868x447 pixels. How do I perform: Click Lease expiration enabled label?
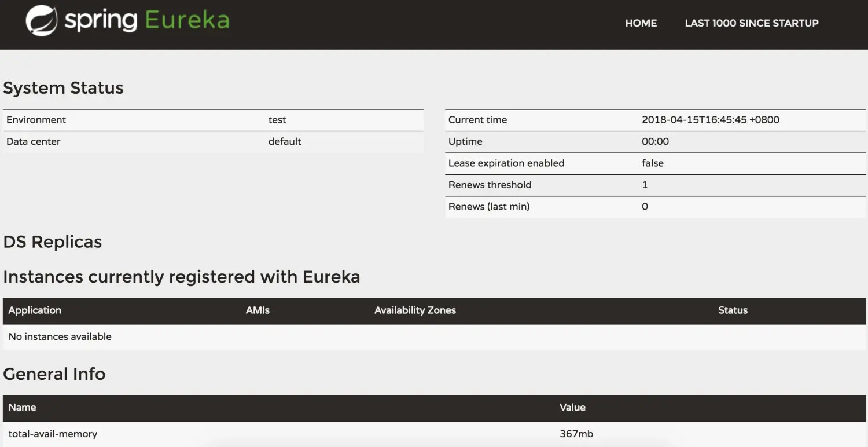tap(506, 163)
